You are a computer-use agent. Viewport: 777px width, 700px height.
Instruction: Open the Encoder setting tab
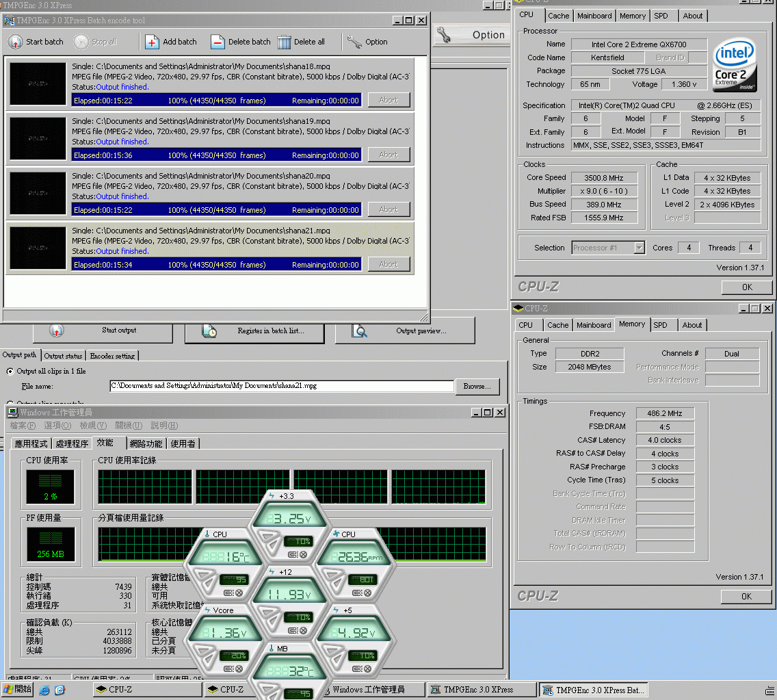coord(112,355)
